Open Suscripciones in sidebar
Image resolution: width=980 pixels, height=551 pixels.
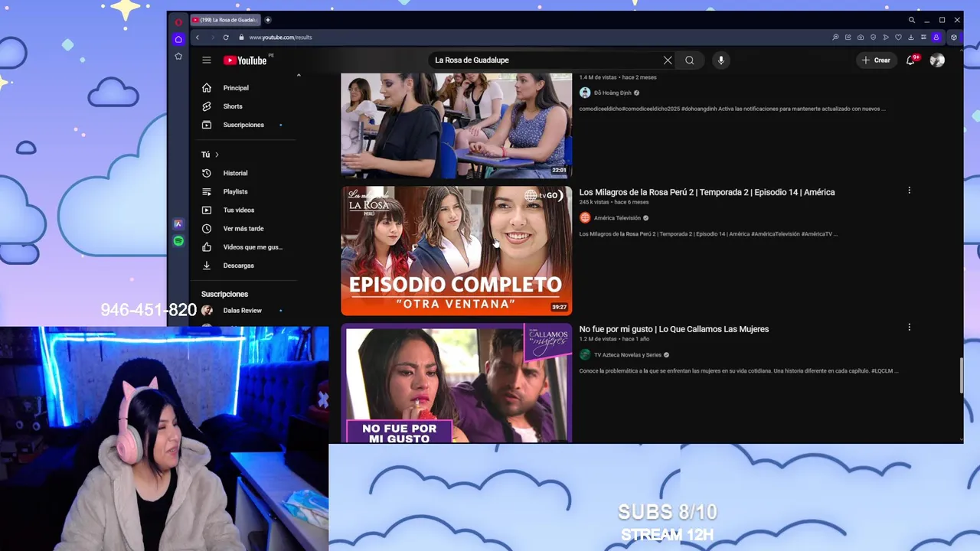245,125
